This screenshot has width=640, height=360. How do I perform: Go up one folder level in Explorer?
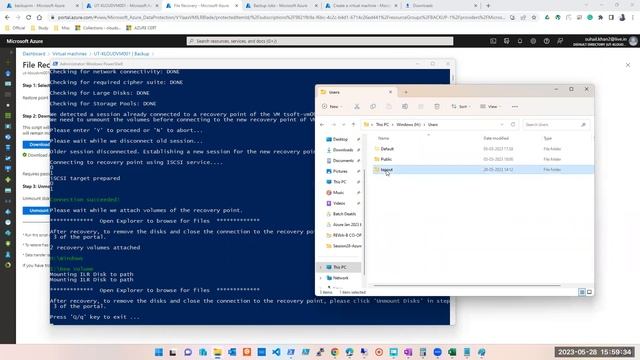[353, 124]
